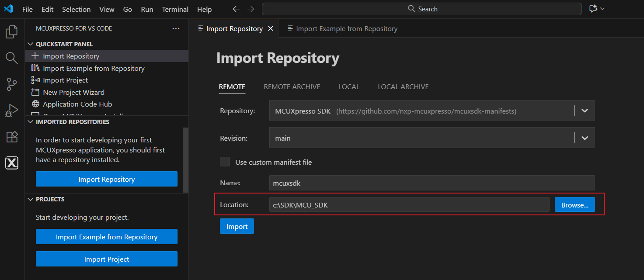Open the Search view icon
This screenshot has width=644, height=280.
pyautogui.click(x=12, y=58)
